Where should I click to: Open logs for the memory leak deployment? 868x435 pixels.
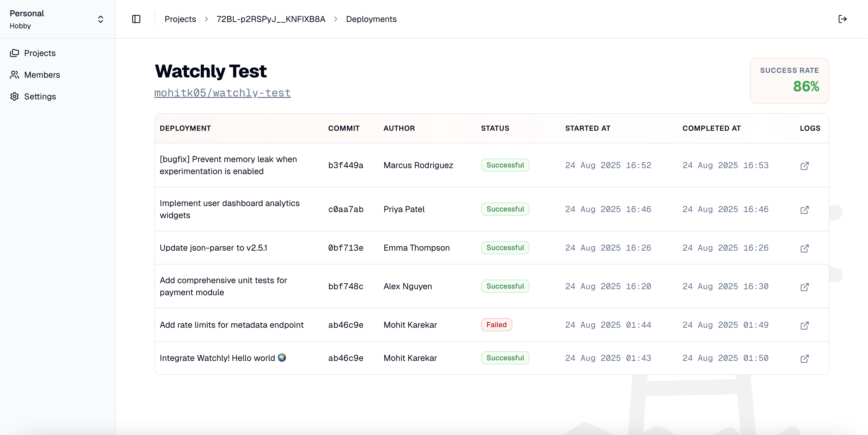(805, 166)
